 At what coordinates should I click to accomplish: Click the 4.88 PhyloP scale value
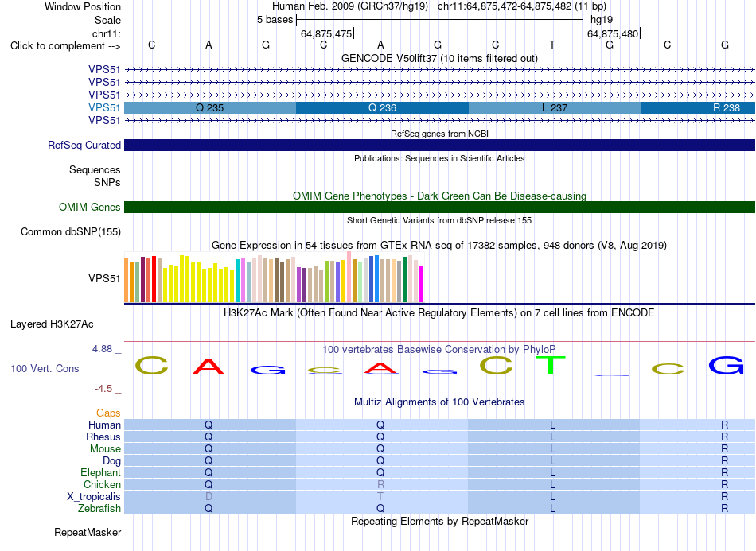[x=103, y=349]
